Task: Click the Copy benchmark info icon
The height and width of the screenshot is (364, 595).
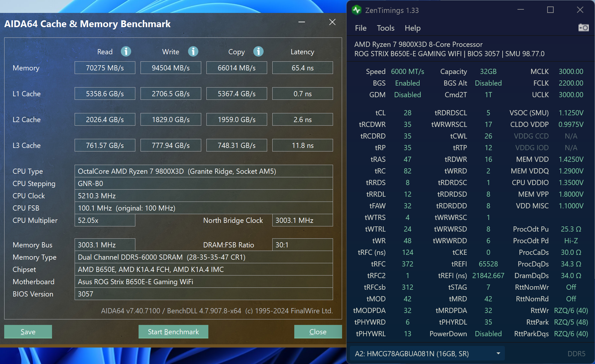Action: tap(258, 51)
